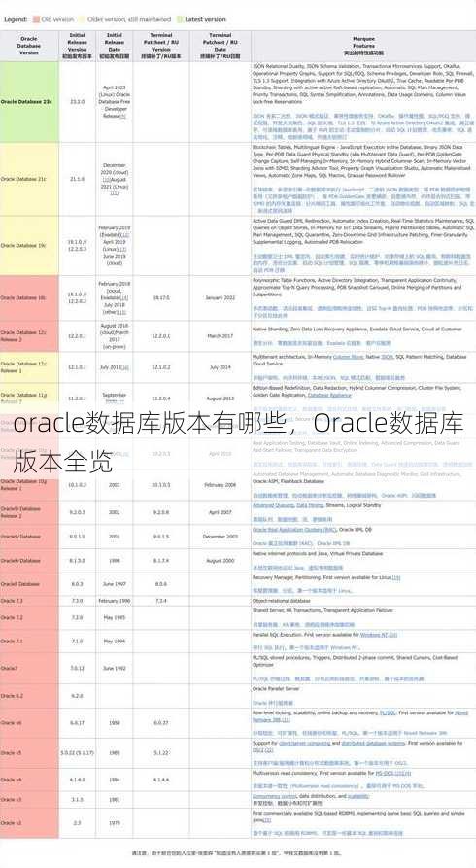This screenshot has height=868, width=476.
Task: Click the 'Oracle Database 19c' row label
Action: pyautogui.click(x=23, y=245)
